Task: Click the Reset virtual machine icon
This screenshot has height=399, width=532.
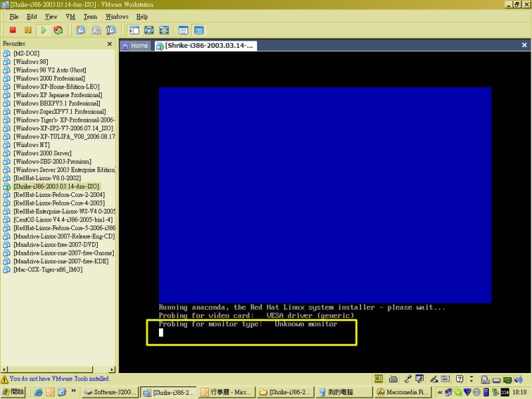Action: pyautogui.click(x=59, y=30)
